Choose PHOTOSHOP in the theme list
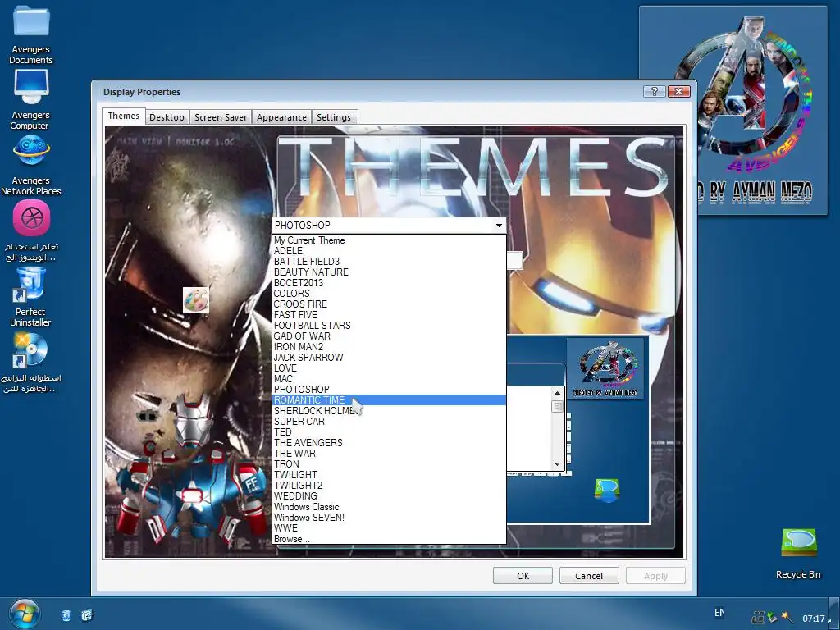 [389, 390]
